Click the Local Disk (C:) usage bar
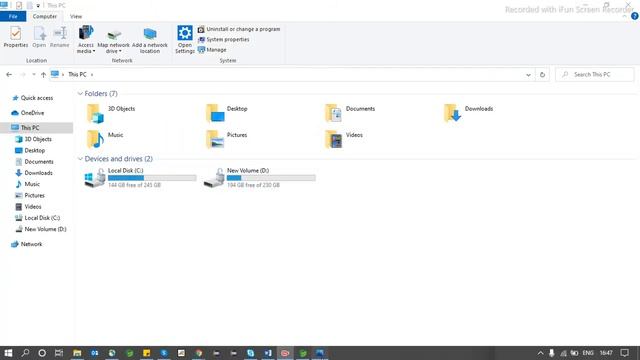This screenshot has width=640, height=360. [152, 178]
